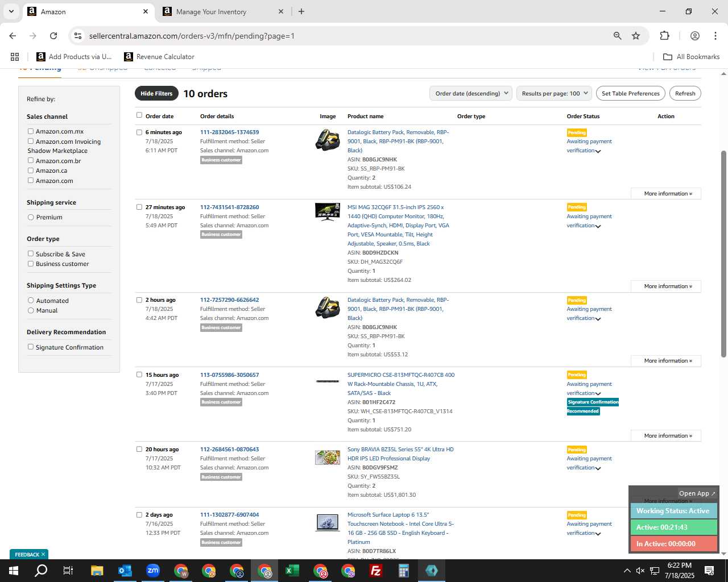Open Zoom from the taskbar
728x582 pixels.
pyautogui.click(x=152, y=571)
